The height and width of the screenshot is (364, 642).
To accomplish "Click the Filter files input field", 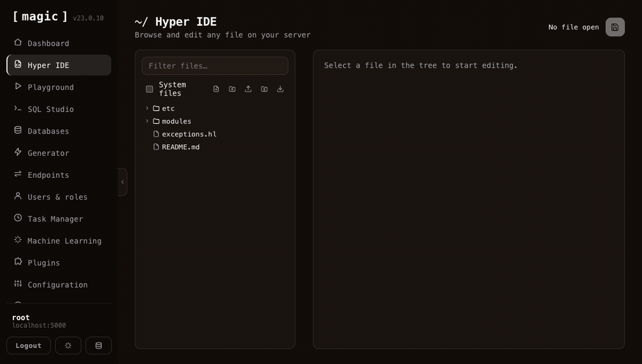I will pos(215,66).
